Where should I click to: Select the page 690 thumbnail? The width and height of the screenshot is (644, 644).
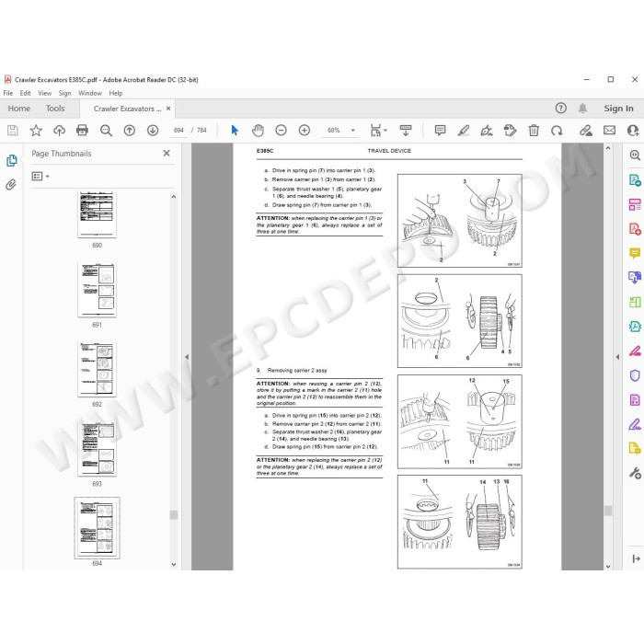97,214
